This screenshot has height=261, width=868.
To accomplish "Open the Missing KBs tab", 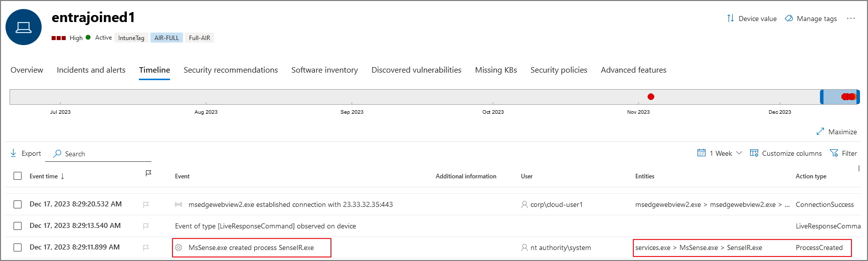I will click(496, 70).
